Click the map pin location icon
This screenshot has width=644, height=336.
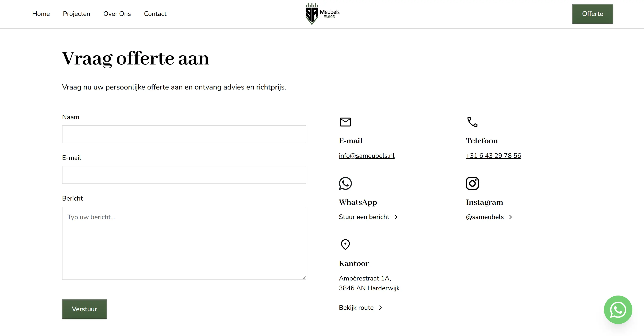tap(345, 244)
